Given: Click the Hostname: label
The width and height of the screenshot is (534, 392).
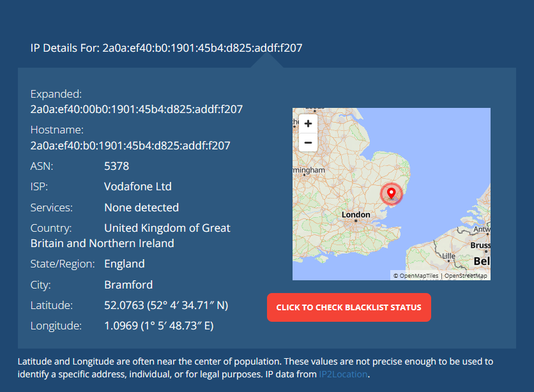Looking at the screenshot, I should 57,130.
